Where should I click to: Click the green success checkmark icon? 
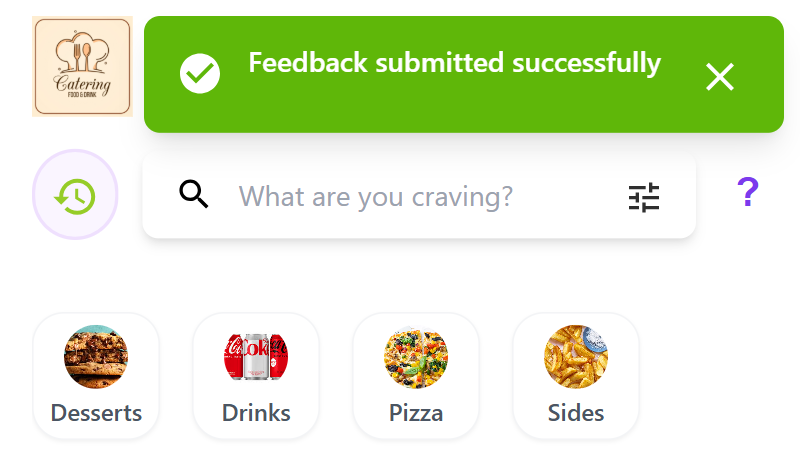coord(200,73)
